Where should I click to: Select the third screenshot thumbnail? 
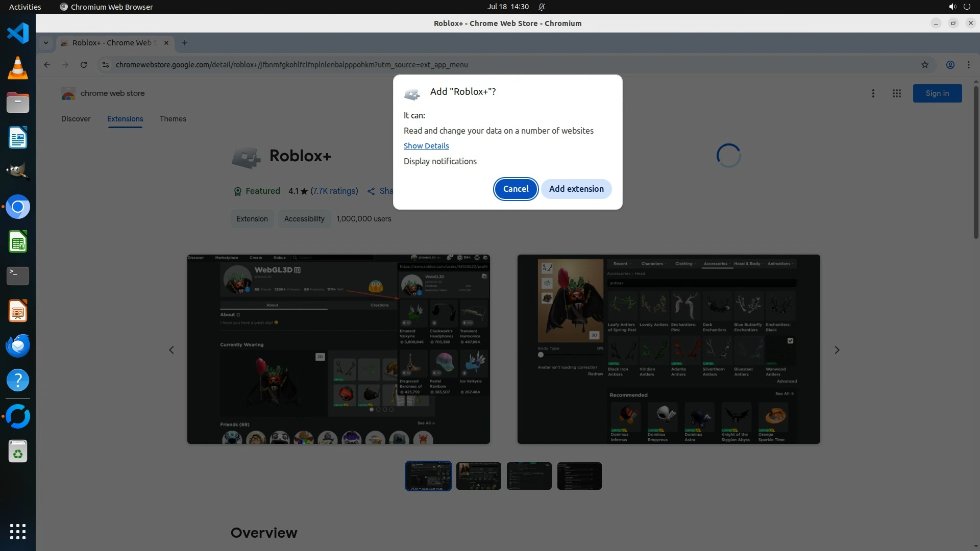(529, 476)
